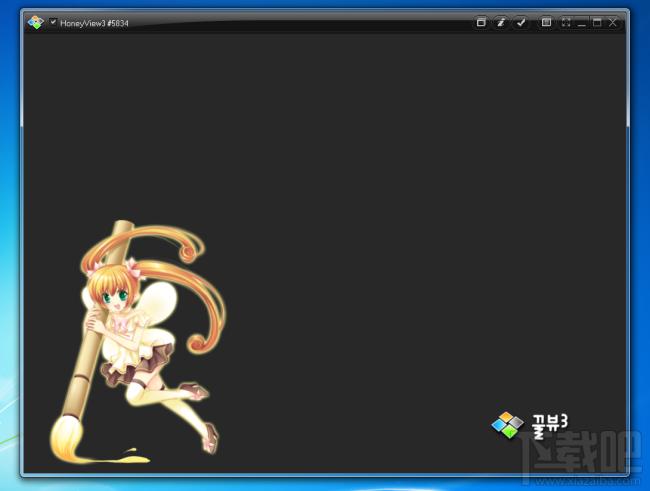Show image information with the 'i' button
The width and height of the screenshot is (650, 491).
pos(501,22)
